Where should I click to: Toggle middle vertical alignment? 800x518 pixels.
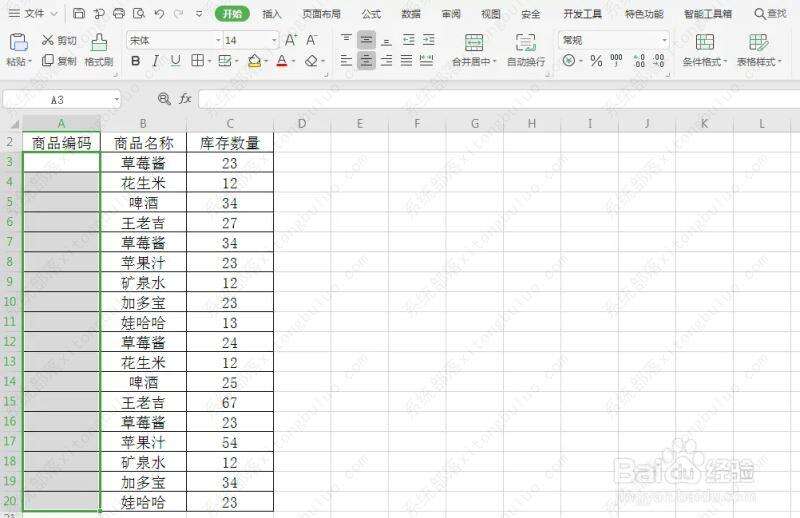[366, 39]
